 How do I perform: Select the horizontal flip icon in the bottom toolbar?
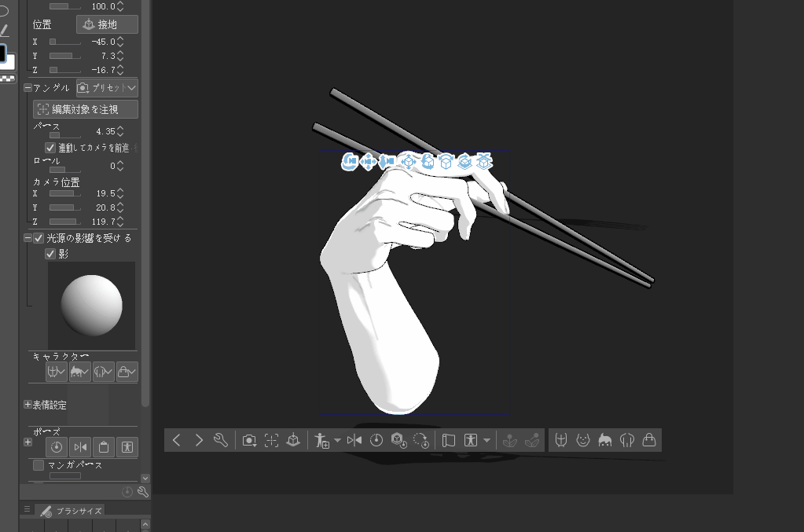[x=354, y=440]
